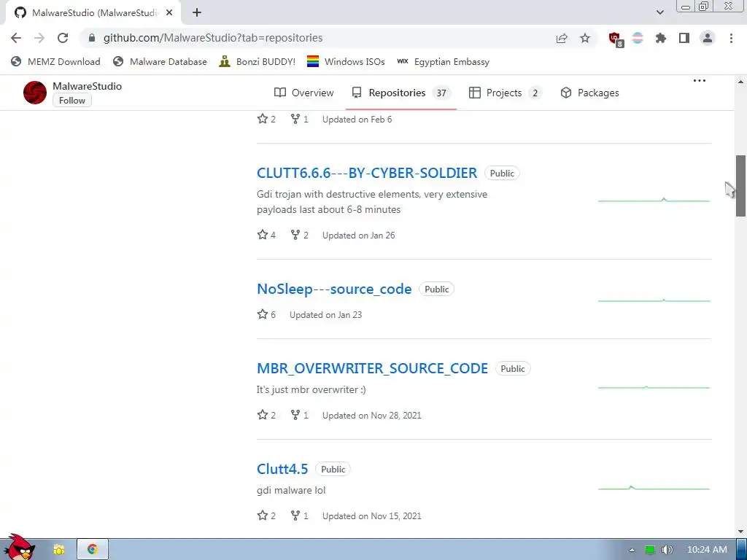
Task: Reload the GitHub page
Action: click(x=63, y=38)
